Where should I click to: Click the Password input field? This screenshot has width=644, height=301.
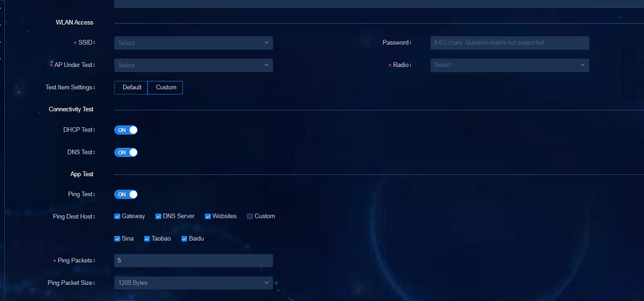pyautogui.click(x=510, y=43)
